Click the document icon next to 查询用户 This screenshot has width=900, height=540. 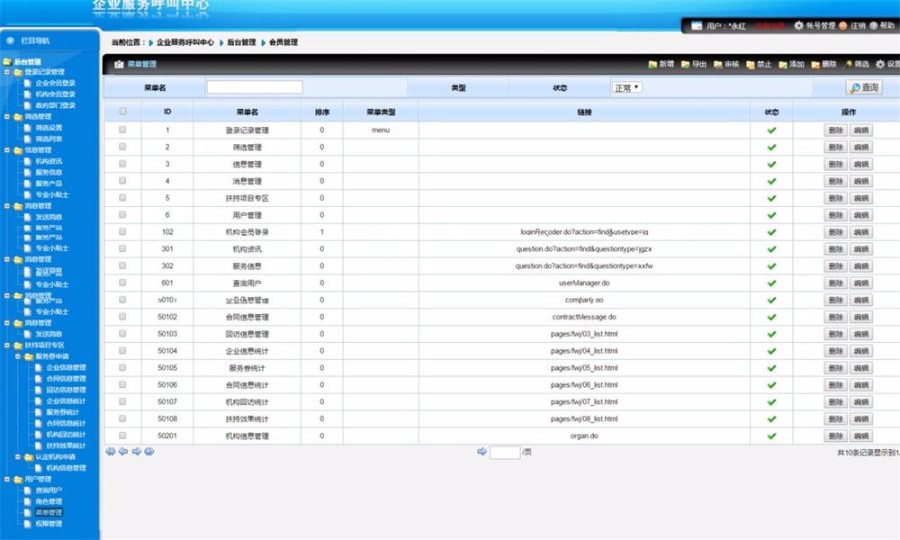pos(27,491)
